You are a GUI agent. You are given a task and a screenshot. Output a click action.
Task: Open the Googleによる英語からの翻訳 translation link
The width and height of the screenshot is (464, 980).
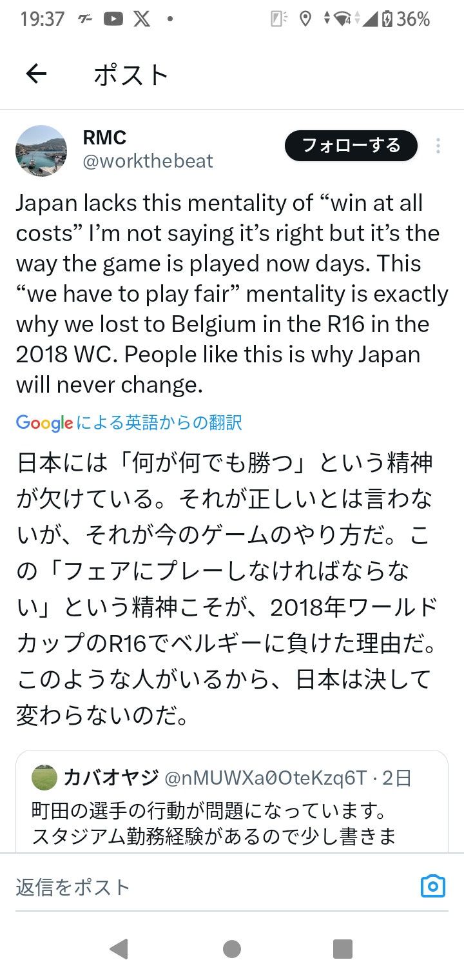(x=129, y=423)
